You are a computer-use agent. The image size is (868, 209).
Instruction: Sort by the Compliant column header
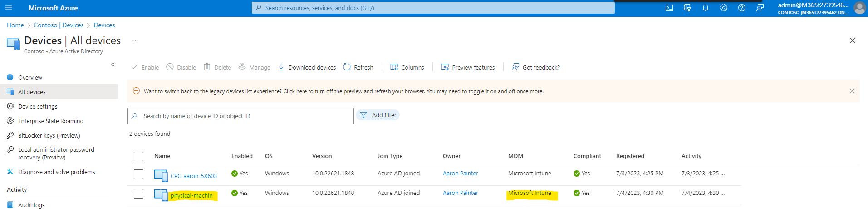[x=587, y=156]
